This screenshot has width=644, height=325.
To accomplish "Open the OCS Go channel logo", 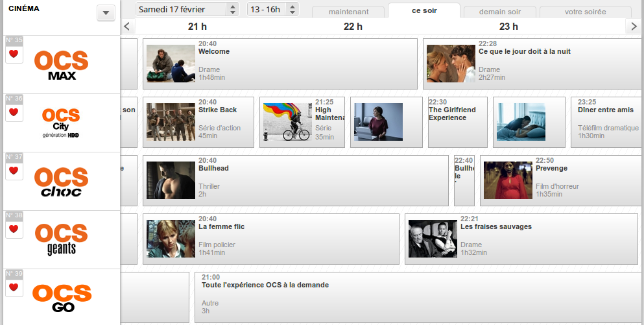I will click(61, 298).
